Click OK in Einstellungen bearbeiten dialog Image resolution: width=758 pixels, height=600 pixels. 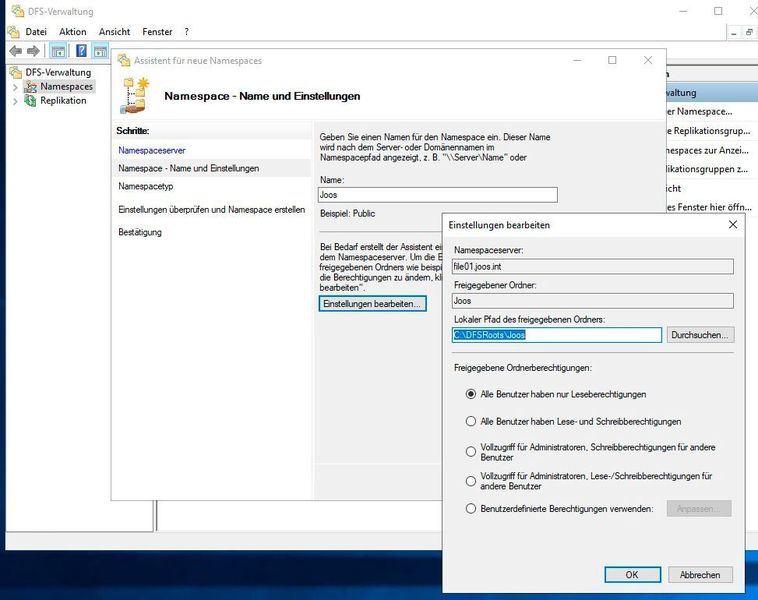tap(632, 574)
